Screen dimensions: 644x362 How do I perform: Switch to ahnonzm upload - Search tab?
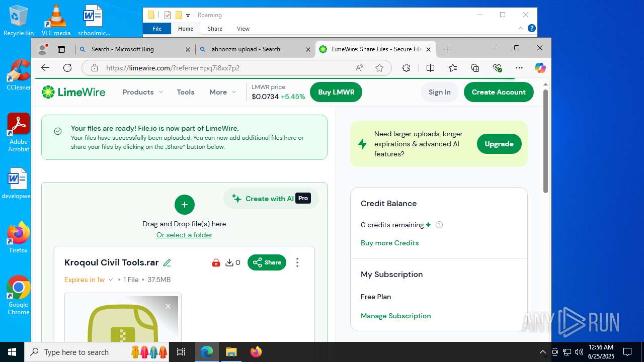tap(255, 49)
